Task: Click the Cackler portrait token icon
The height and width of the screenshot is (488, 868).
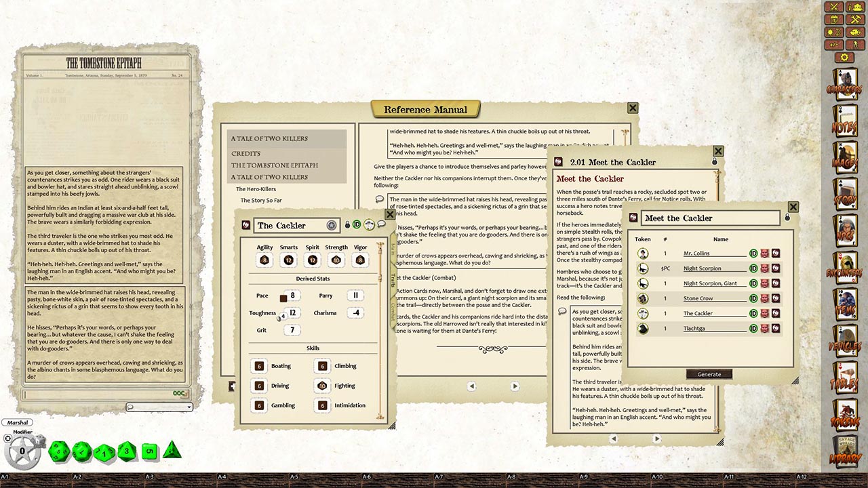Action: click(x=368, y=224)
